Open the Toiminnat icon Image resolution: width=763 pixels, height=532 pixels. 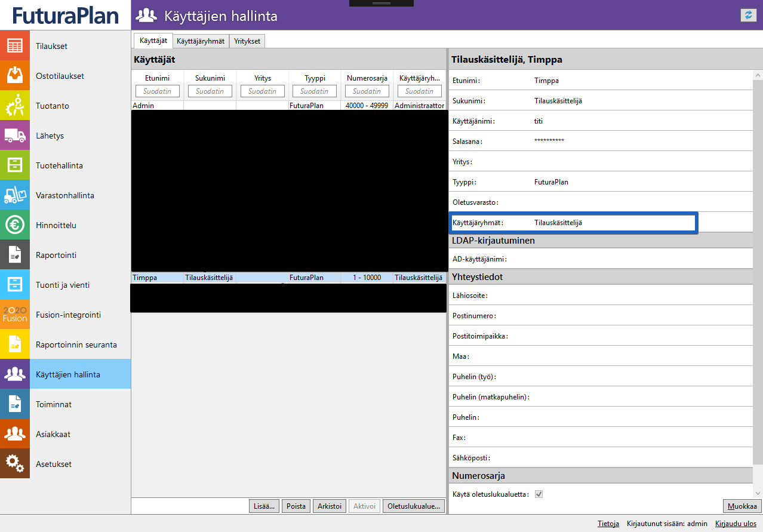[x=15, y=404]
